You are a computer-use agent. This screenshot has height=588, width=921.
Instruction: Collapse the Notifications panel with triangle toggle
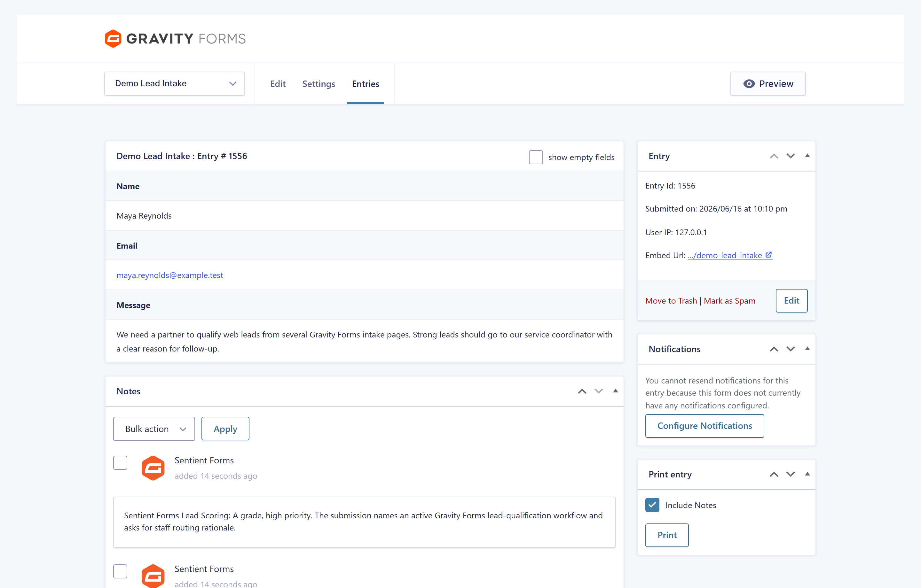[x=807, y=349]
